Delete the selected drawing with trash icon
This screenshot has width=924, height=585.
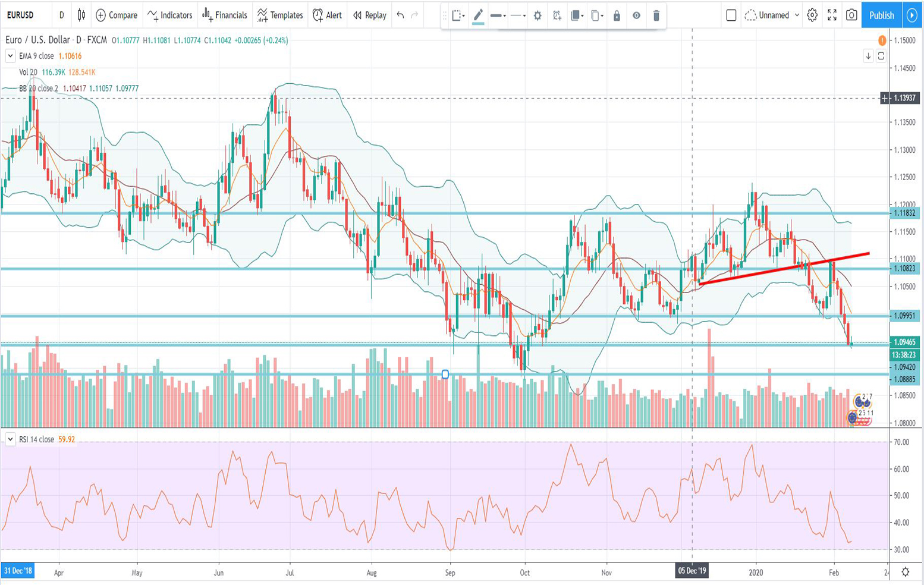[656, 16]
